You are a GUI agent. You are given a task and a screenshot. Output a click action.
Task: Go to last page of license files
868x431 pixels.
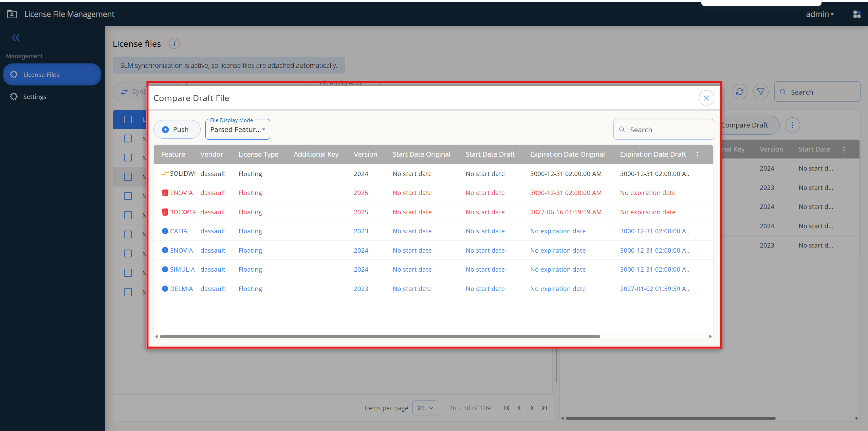coord(544,408)
